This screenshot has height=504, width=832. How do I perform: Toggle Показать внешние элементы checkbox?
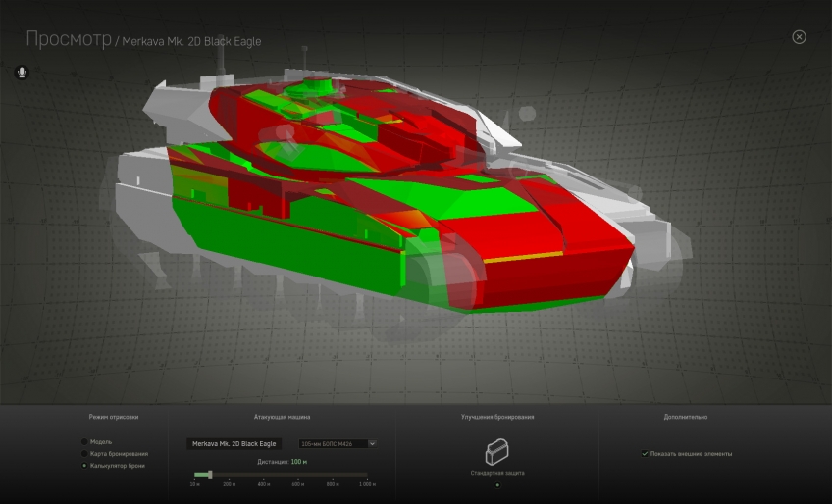point(645,454)
